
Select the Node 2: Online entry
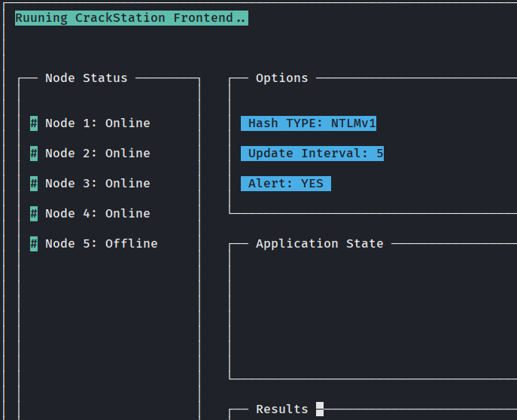pos(97,154)
